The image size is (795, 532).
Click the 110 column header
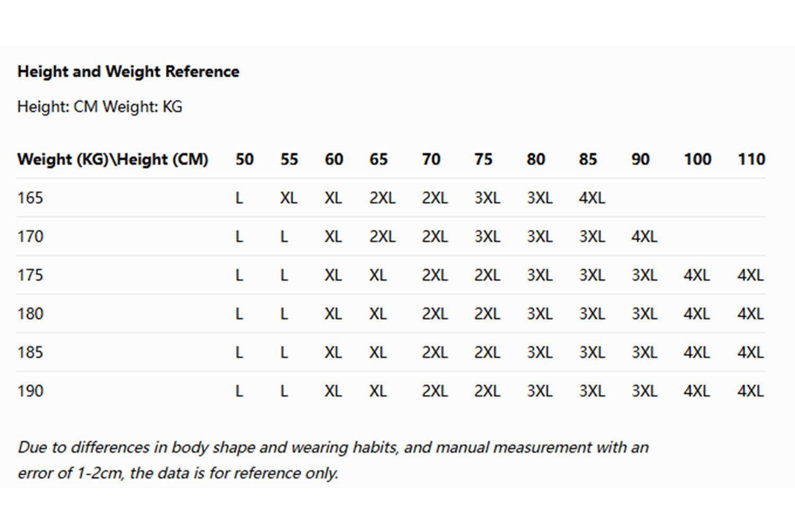coord(751,159)
